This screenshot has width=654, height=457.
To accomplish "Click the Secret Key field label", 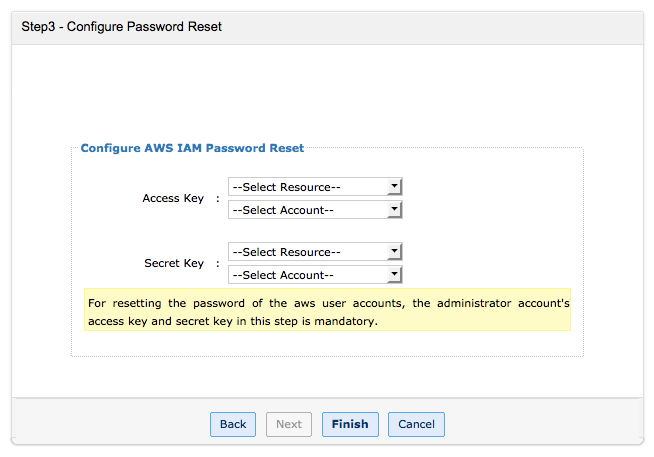I will 174,264.
